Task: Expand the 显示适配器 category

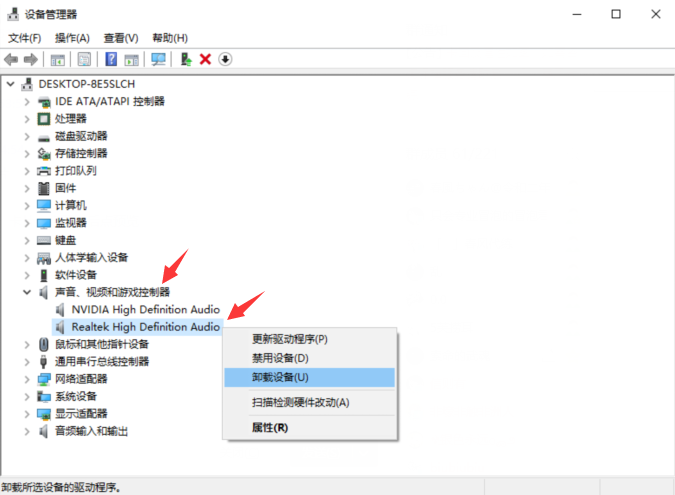Action: tap(27, 414)
